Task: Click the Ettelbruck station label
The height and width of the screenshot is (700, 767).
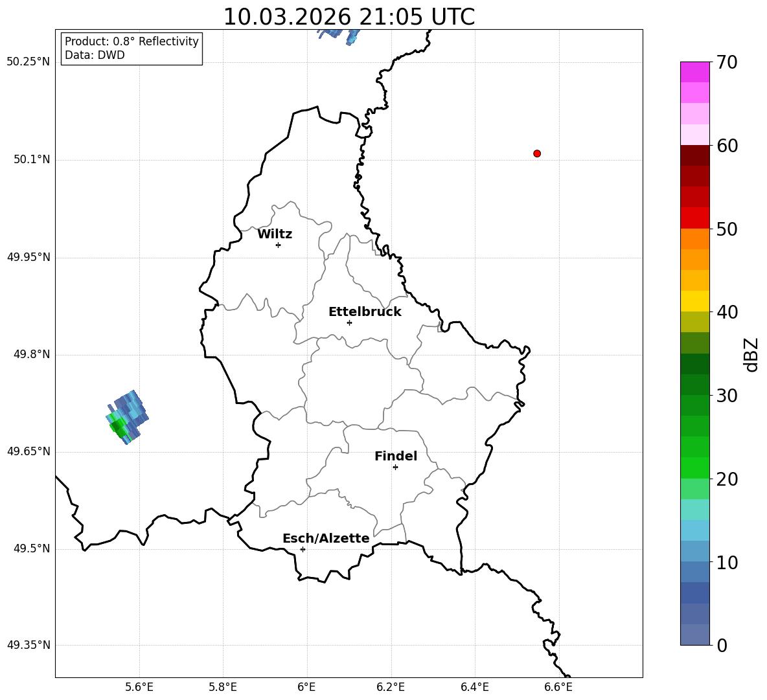Action: 365,312
